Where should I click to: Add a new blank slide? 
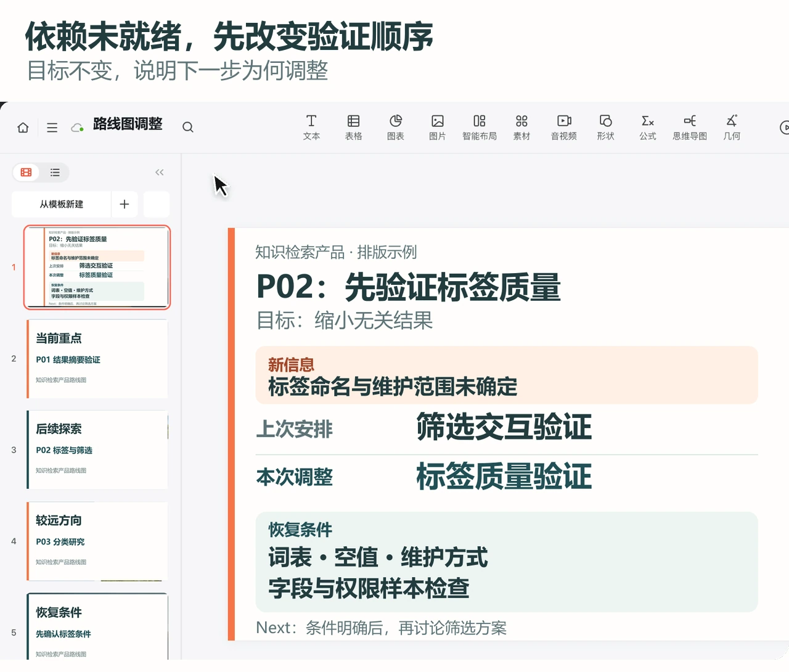point(125,204)
